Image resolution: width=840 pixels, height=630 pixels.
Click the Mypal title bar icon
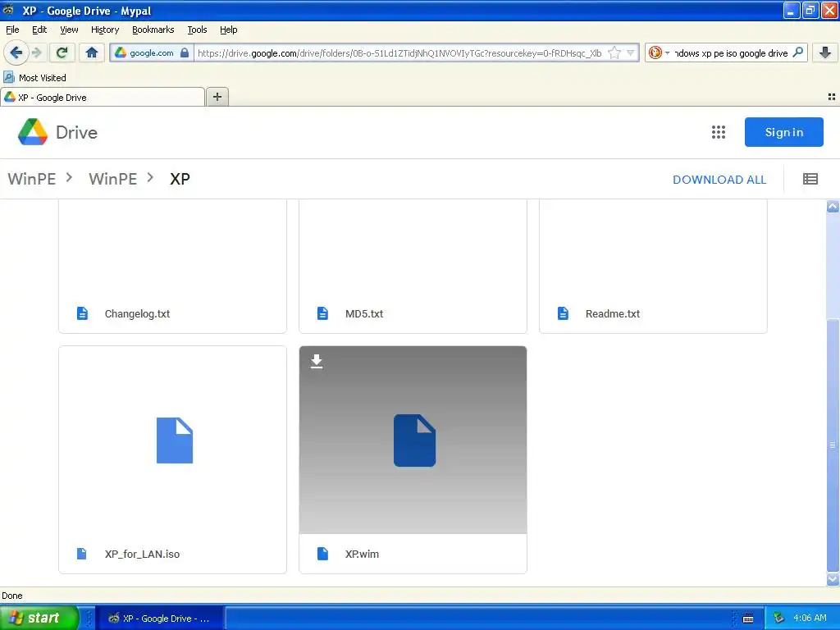8,10
